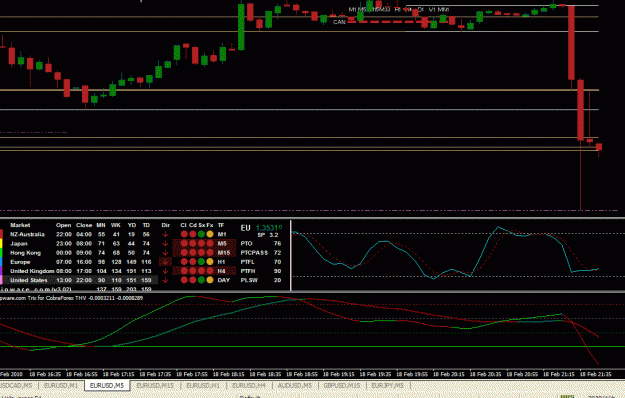Click the Market column header
Screen dimensions: 625x398
(20, 225)
